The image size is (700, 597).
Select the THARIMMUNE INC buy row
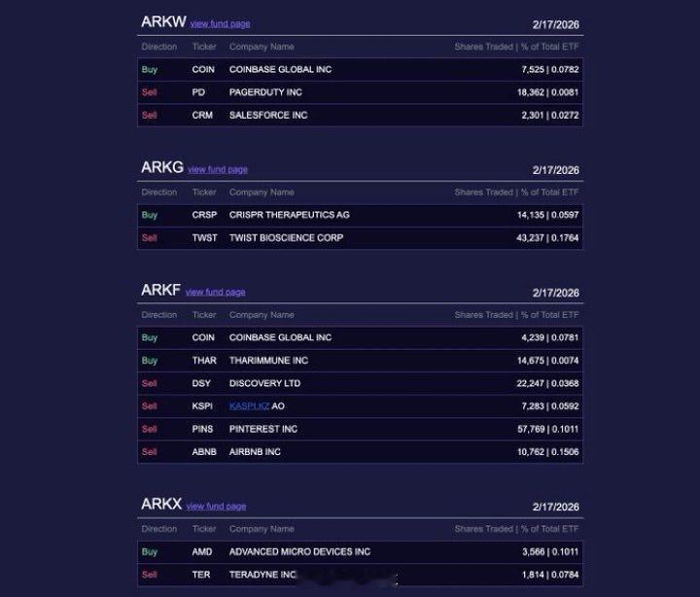click(x=361, y=361)
